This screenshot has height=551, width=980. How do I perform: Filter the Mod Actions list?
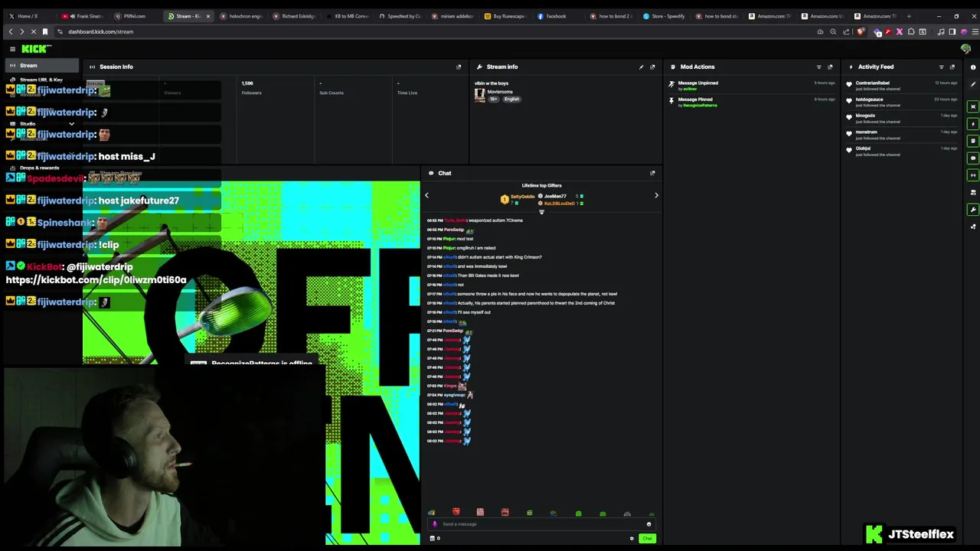[818, 67]
